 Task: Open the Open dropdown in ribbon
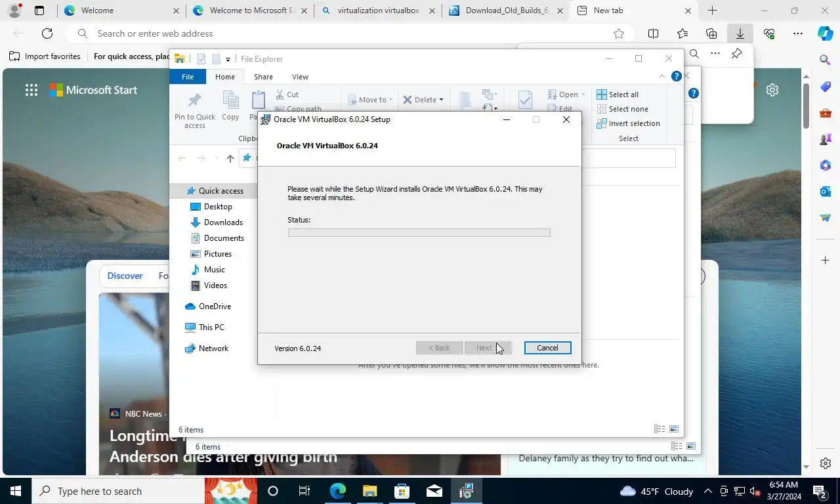[x=568, y=94]
